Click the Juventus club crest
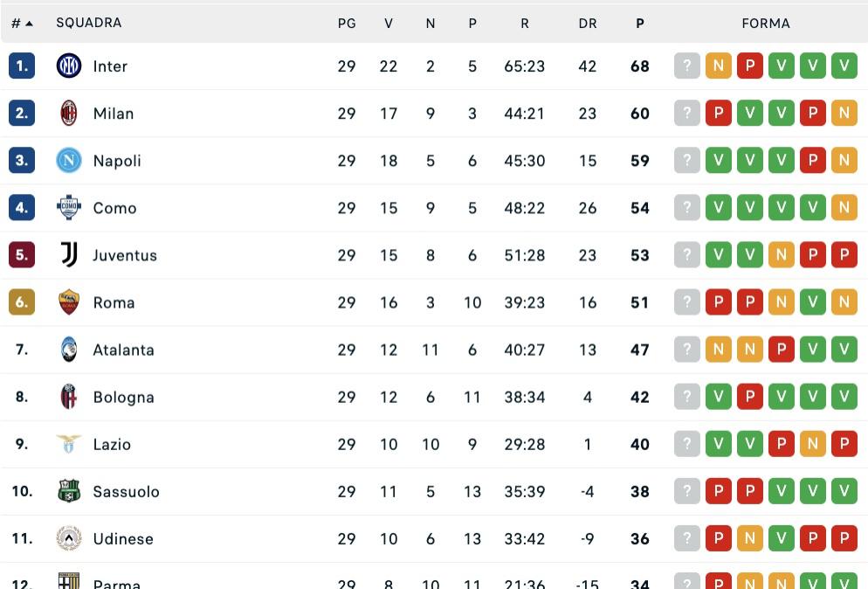 coord(68,254)
